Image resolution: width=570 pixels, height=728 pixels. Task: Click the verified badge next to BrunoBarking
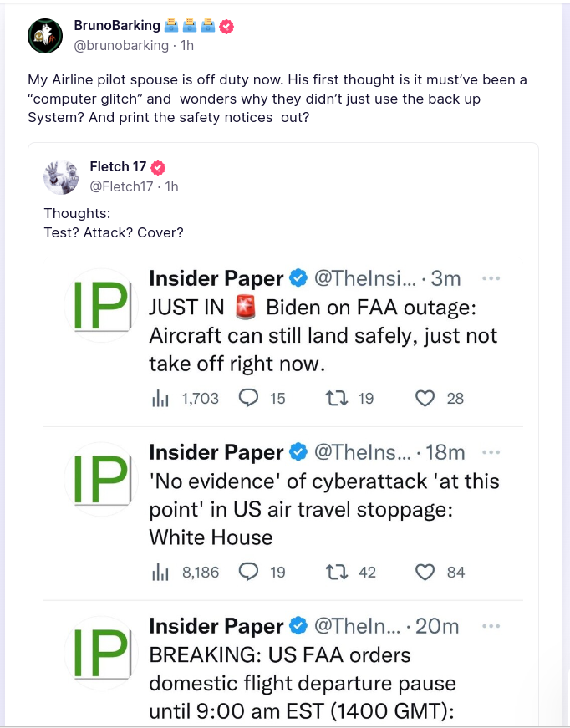[x=226, y=26]
